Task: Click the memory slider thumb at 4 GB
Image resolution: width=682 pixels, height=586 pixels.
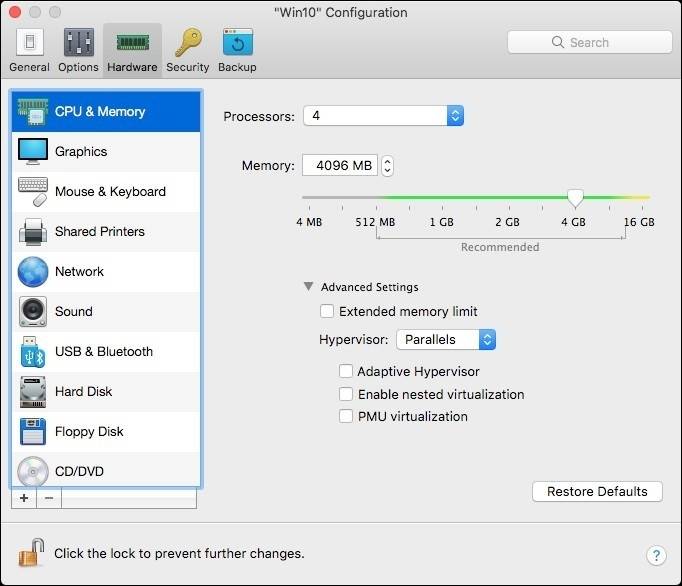Action: 575,198
